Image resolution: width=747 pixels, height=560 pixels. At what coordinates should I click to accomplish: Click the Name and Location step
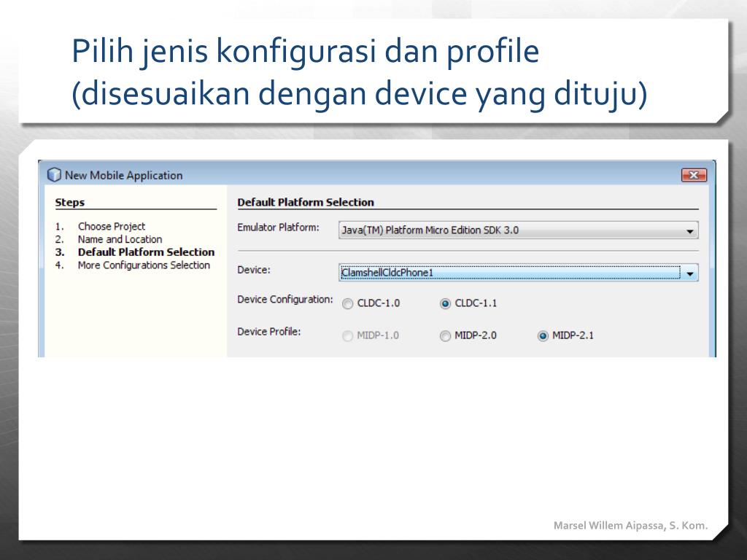pos(120,239)
